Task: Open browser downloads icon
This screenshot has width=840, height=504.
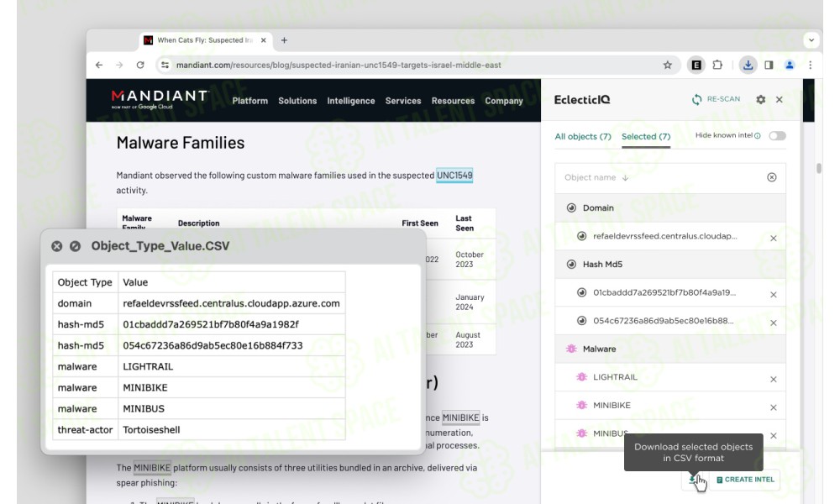Action: (x=748, y=65)
